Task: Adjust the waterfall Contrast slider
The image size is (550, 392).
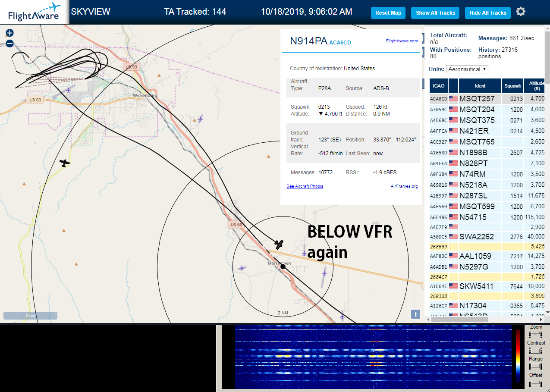Action: [536, 351]
